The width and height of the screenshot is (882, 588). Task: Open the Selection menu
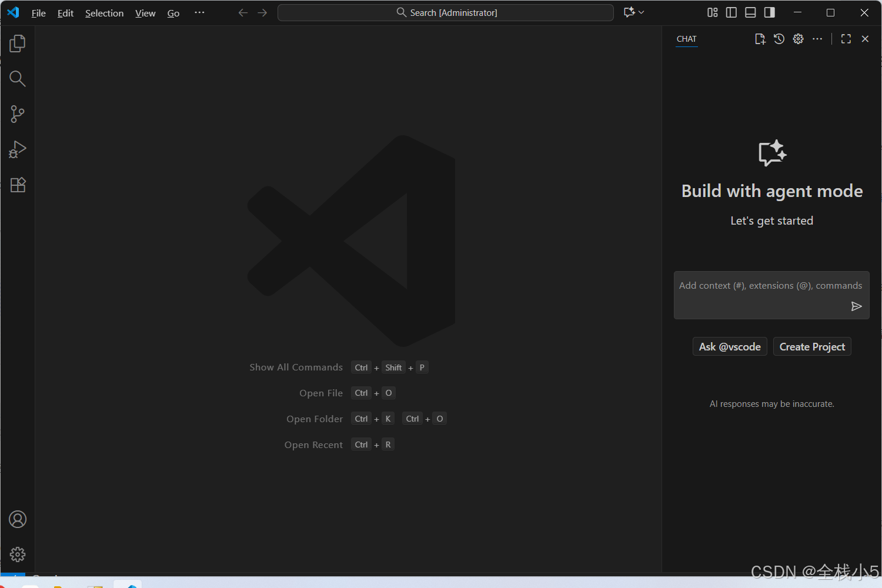point(104,13)
